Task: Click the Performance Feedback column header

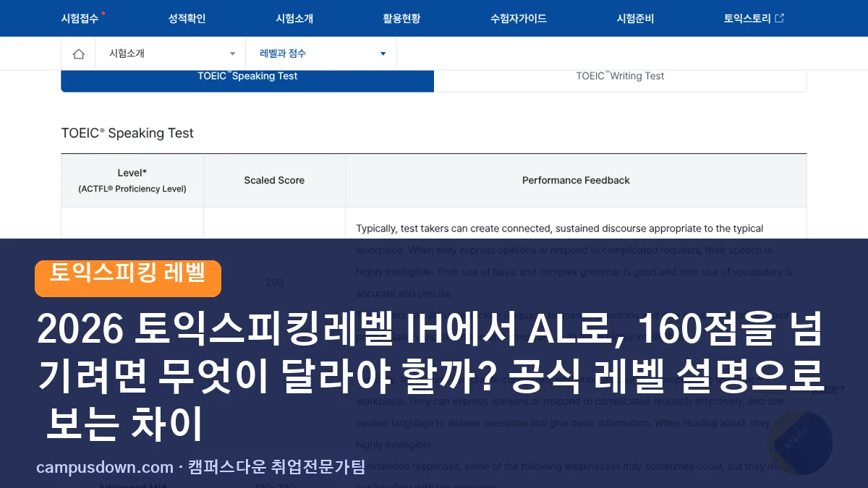Action: [576, 181]
